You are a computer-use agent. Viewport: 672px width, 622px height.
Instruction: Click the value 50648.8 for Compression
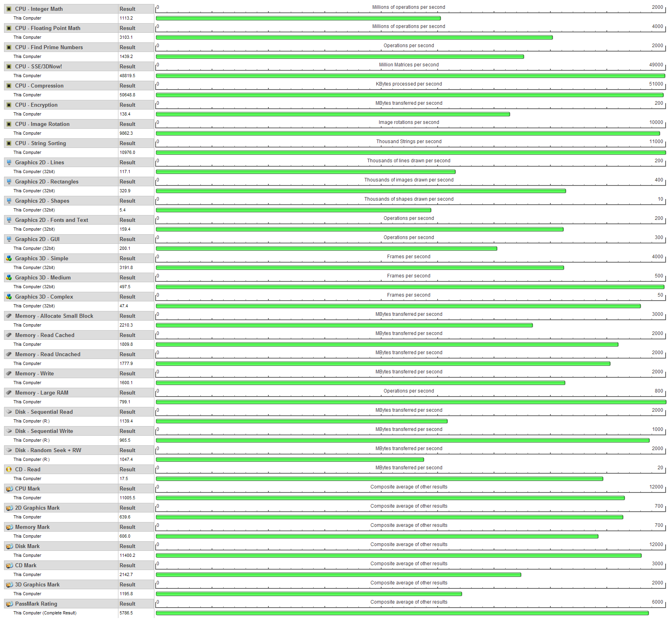click(x=127, y=95)
